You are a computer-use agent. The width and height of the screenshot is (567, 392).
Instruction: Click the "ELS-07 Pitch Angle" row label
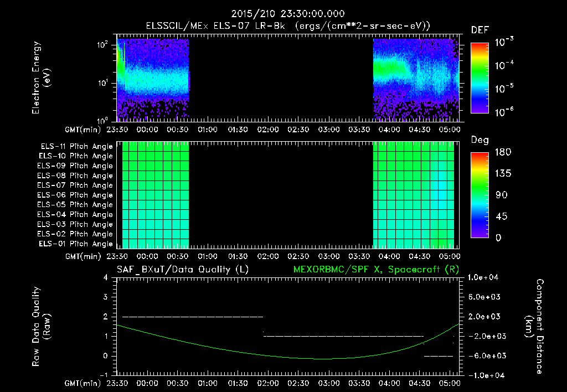75,185
